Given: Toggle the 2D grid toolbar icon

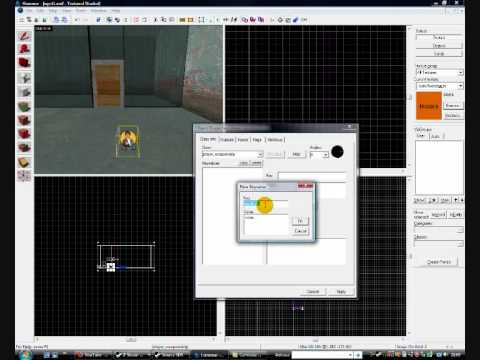Looking at the screenshot, I should (x=22, y=20).
